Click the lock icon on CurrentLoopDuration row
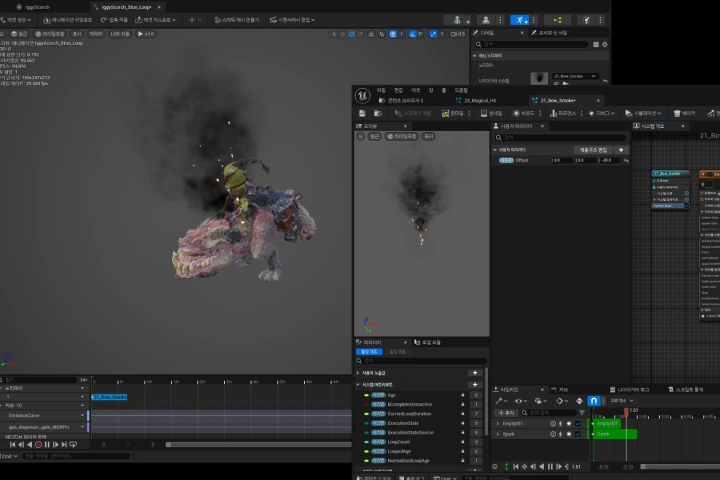Image resolution: width=720 pixels, height=480 pixels. click(x=463, y=414)
